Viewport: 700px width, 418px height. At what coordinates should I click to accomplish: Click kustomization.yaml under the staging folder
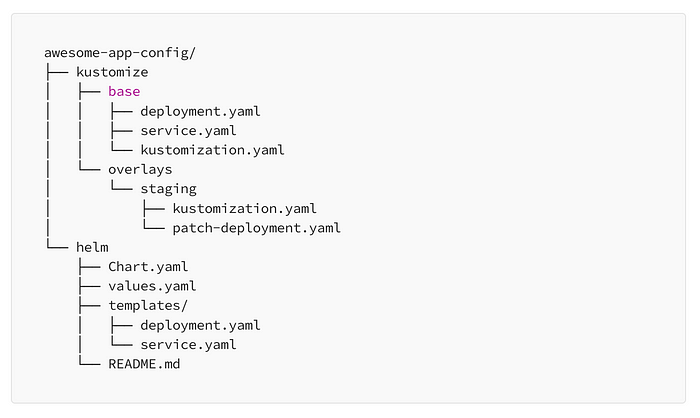(x=244, y=208)
